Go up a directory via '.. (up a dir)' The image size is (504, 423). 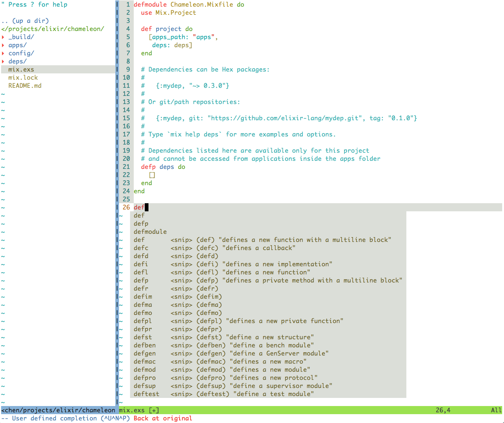[x=25, y=21]
